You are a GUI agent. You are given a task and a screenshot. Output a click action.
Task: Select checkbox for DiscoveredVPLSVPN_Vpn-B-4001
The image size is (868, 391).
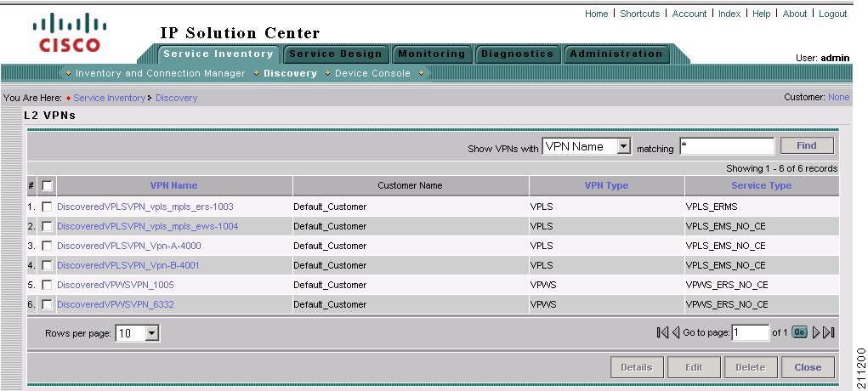click(x=47, y=266)
